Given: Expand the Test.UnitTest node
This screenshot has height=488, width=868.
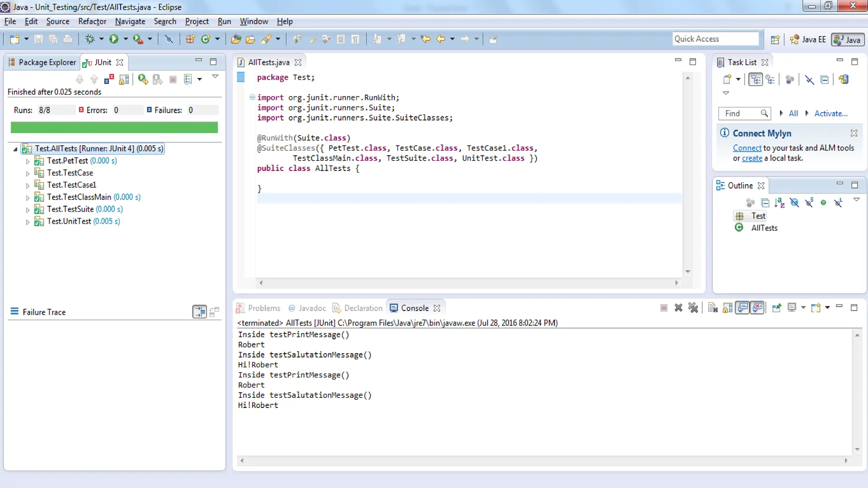Looking at the screenshot, I should pyautogui.click(x=28, y=222).
